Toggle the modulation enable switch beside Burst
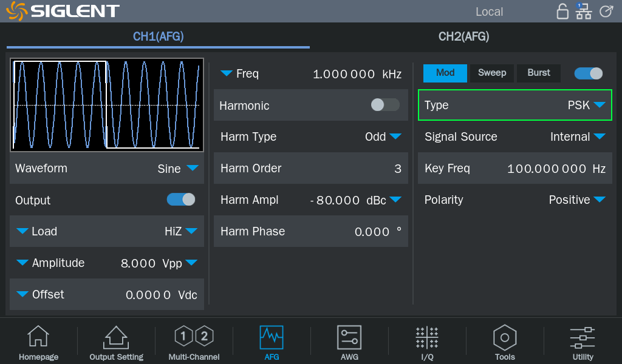The width and height of the screenshot is (622, 364). [588, 73]
